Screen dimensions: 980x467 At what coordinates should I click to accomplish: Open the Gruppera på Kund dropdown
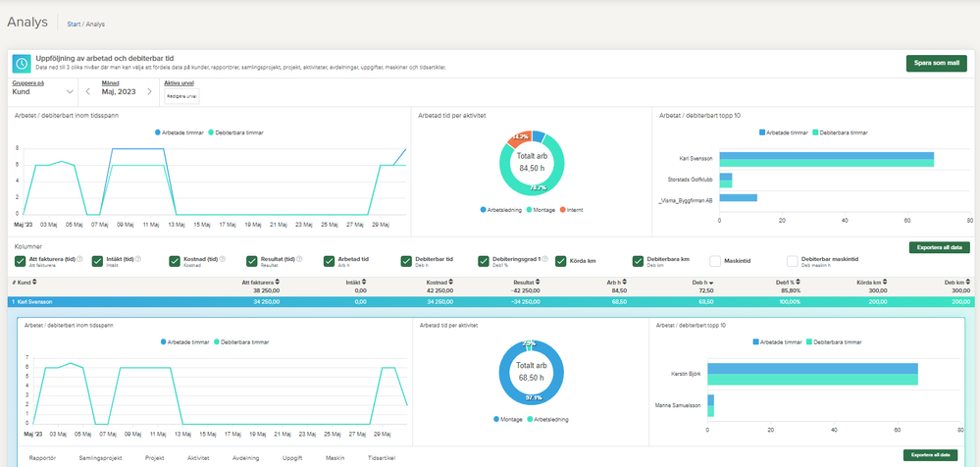(x=42, y=91)
